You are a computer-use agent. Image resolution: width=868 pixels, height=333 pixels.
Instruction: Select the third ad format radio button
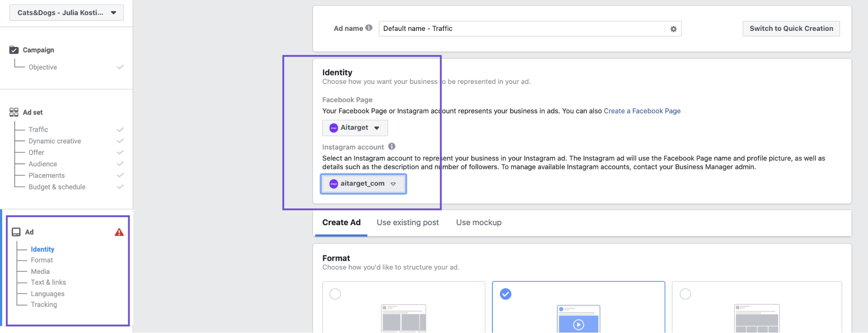[685, 294]
